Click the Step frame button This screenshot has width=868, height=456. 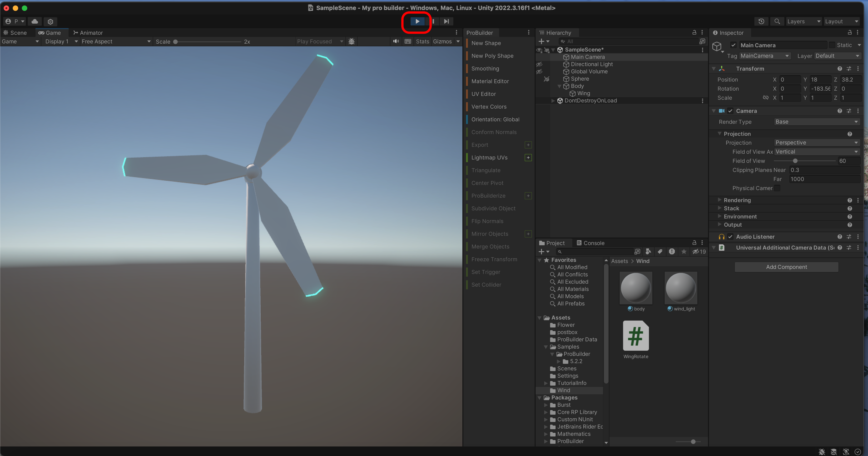446,21
